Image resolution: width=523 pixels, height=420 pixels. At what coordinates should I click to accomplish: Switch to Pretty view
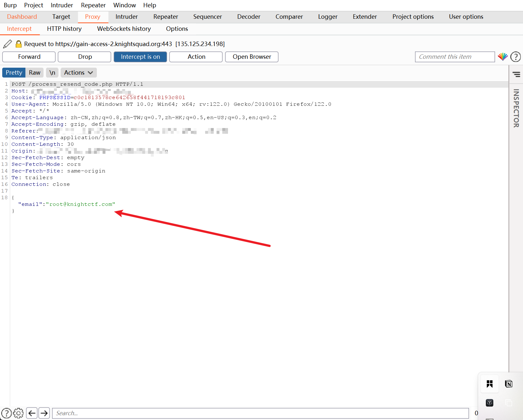pos(14,72)
